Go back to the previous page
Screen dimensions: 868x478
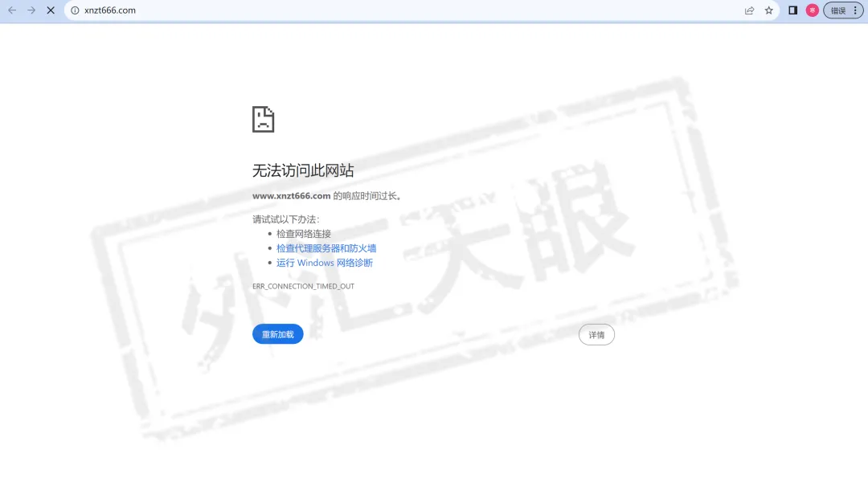pos(12,10)
